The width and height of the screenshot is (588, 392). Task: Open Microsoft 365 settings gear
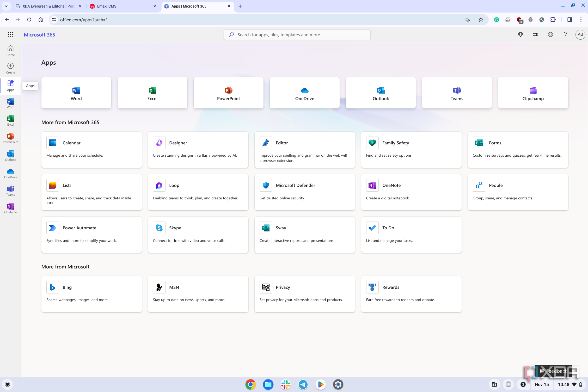tap(550, 34)
